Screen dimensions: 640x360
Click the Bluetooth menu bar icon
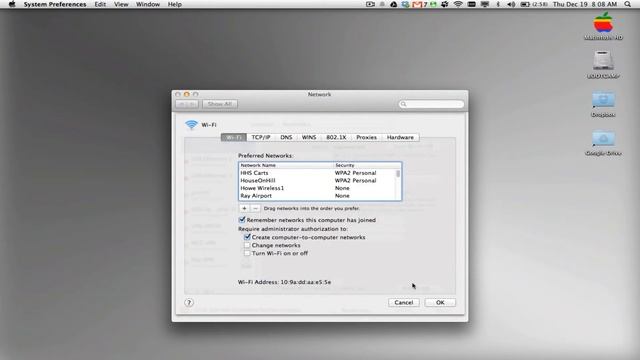[498, 4]
